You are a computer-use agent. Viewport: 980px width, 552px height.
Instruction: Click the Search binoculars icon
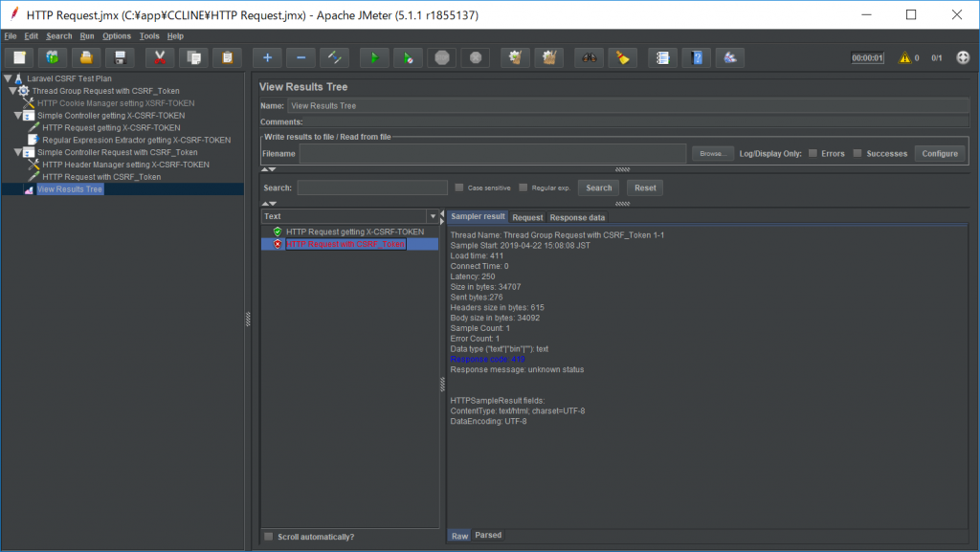(x=590, y=58)
